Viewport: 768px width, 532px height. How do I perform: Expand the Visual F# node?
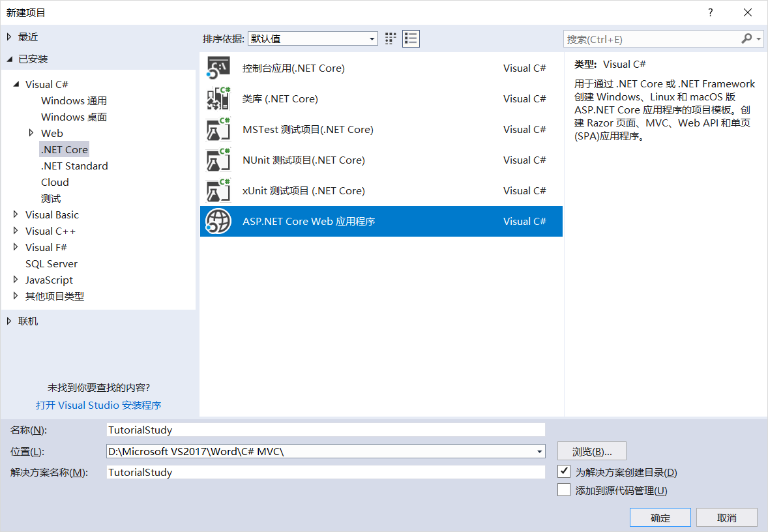[15, 247]
